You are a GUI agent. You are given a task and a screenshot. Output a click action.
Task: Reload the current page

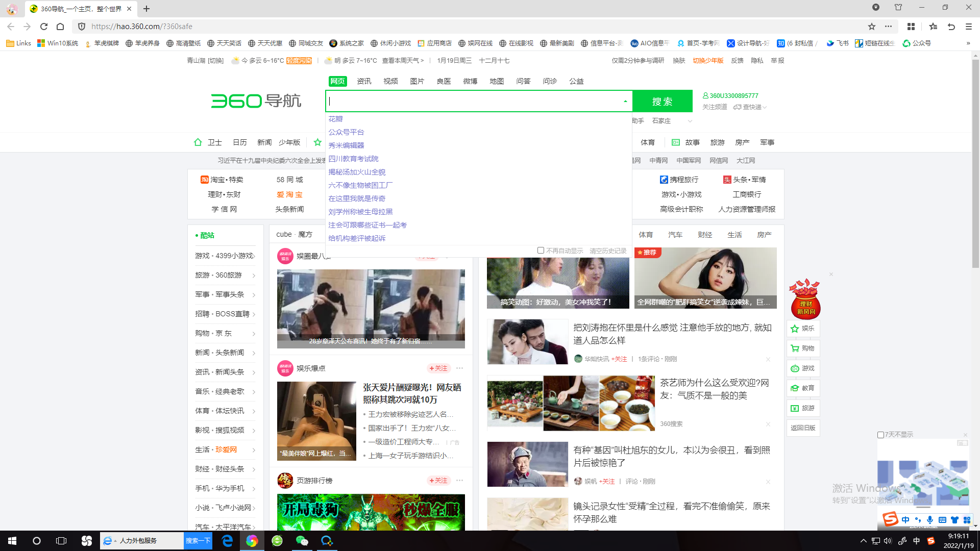44,27
